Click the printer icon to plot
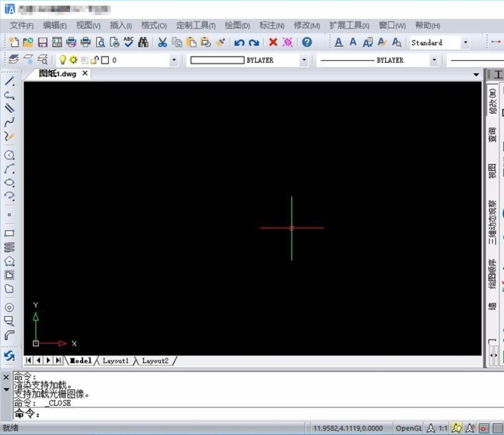The height and width of the screenshot is (435, 504). pyautogui.click(x=85, y=42)
